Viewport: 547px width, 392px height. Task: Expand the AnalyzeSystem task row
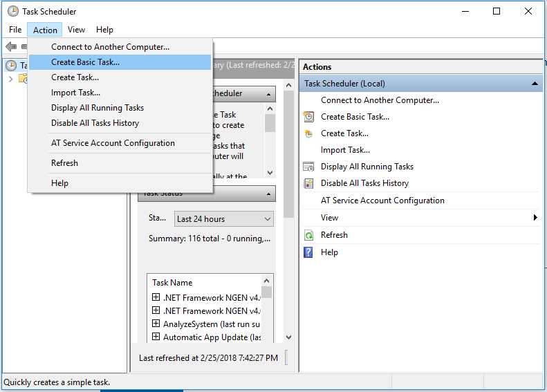pyautogui.click(x=156, y=324)
